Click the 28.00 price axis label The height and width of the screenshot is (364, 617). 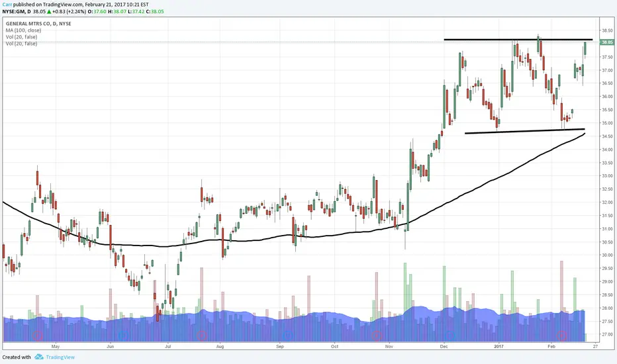click(607, 308)
